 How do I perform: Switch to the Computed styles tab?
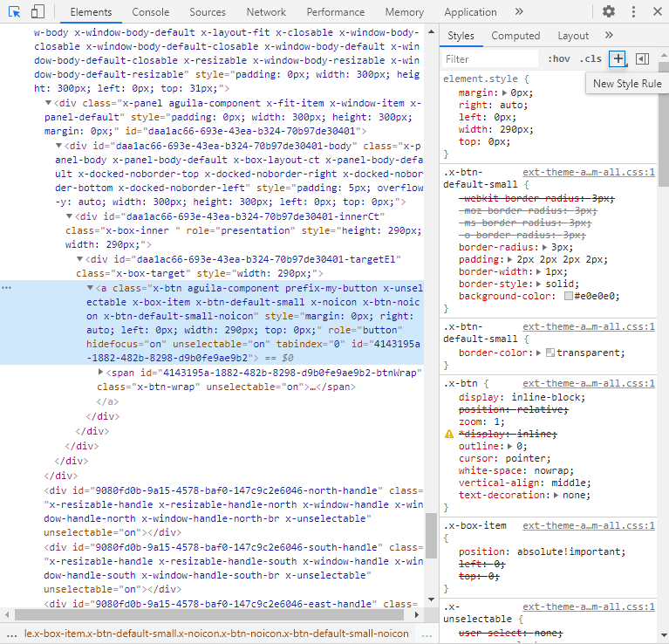(x=515, y=36)
